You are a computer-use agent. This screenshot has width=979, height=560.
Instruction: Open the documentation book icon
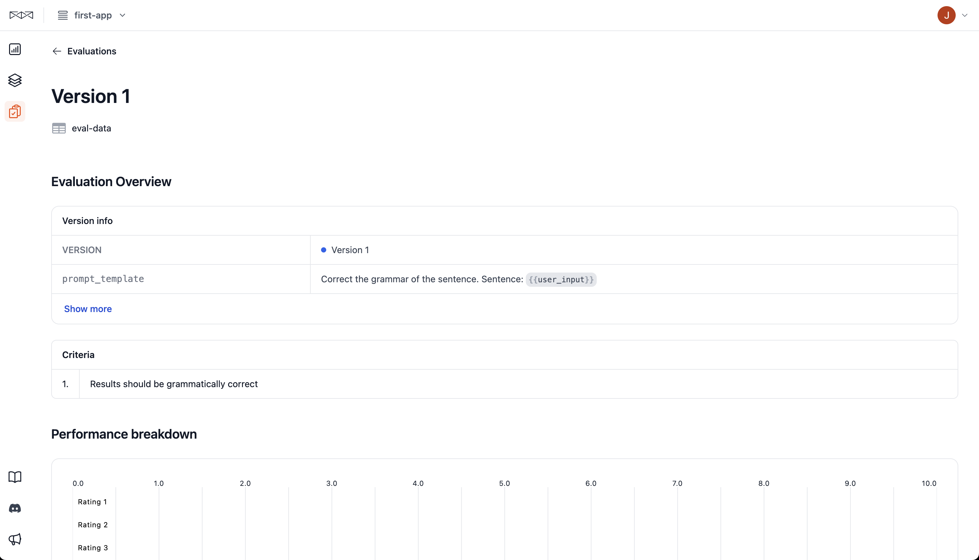[x=15, y=477]
